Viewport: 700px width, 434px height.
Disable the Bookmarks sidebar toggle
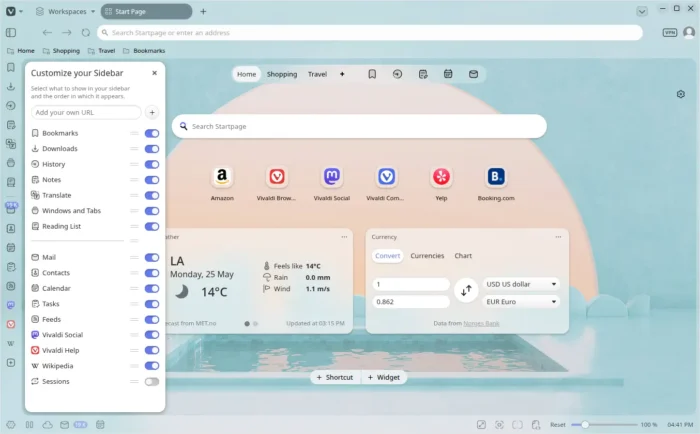click(x=152, y=133)
